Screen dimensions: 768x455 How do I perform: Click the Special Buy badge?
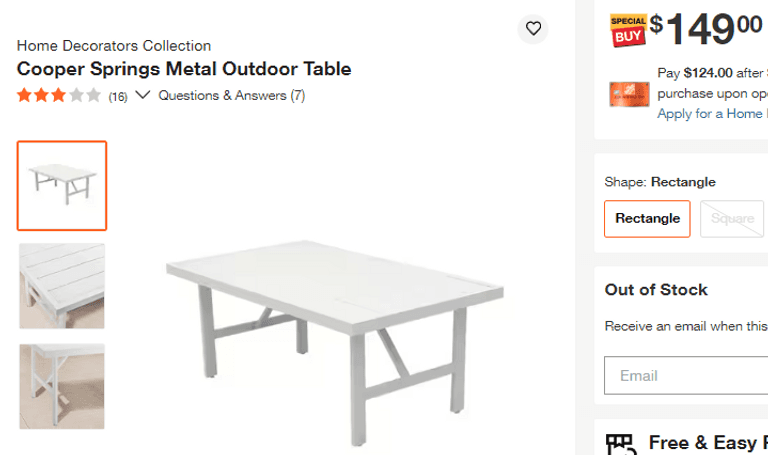628,31
